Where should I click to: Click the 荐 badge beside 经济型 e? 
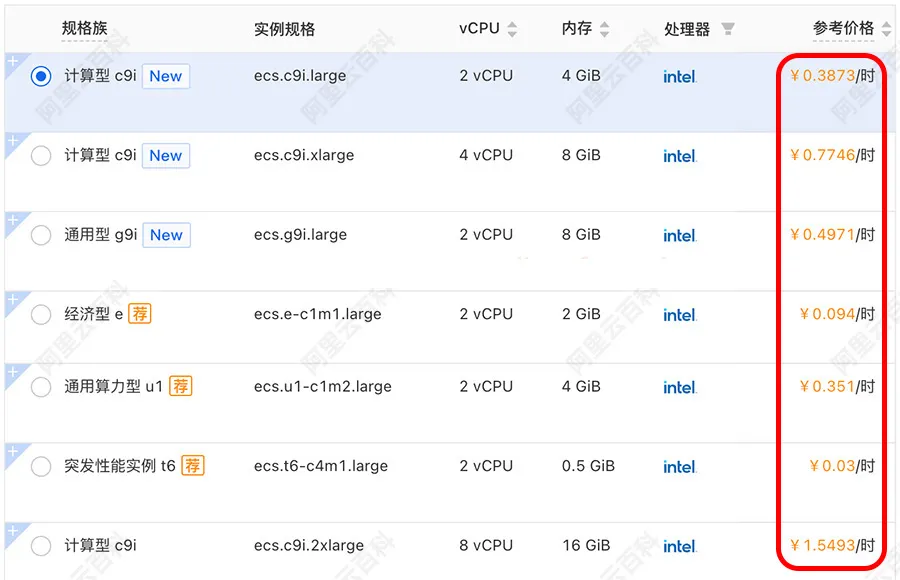[139, 313]
